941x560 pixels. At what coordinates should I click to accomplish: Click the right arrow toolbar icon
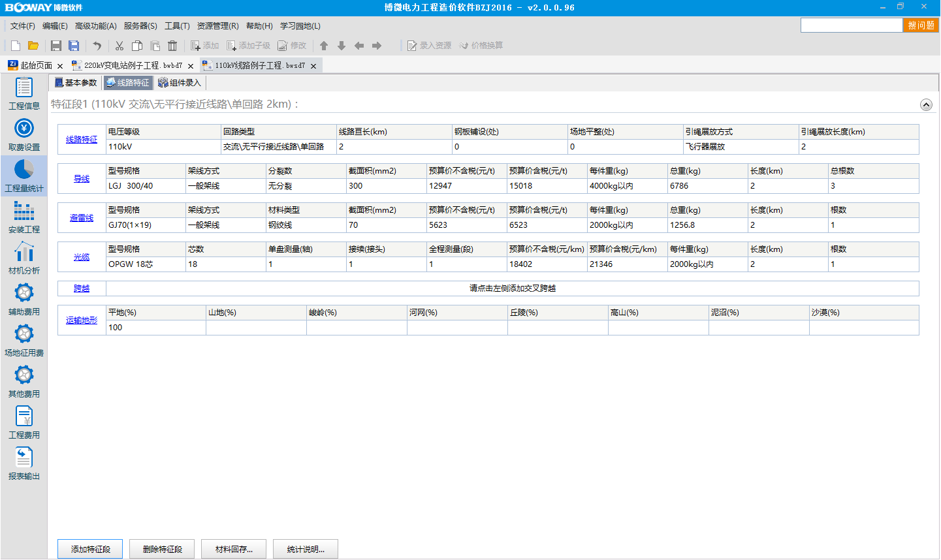pyautogui.click(x=377, y=46)
